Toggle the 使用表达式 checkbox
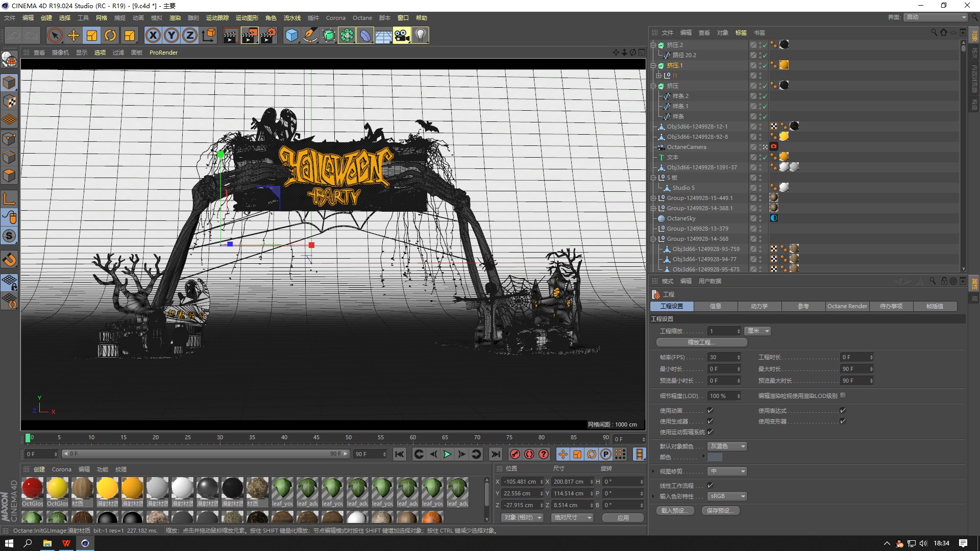Viewport: 980px width, 551px height. 843,410
